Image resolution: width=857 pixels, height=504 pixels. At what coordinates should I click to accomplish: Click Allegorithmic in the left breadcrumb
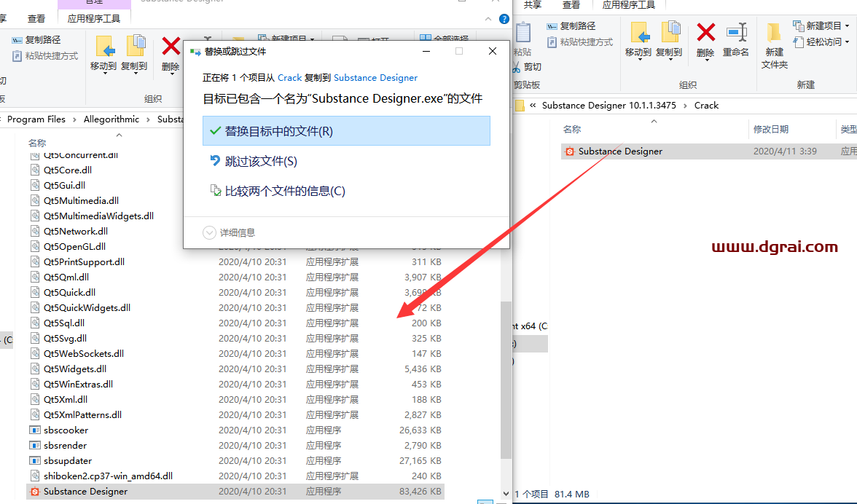pyautogui.click(x=111, y=119)
